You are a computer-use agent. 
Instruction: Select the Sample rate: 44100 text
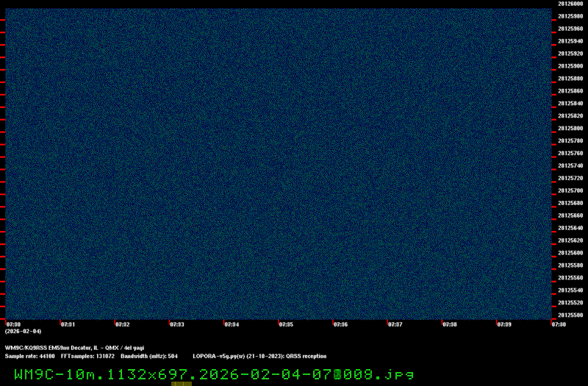point(30,356)
